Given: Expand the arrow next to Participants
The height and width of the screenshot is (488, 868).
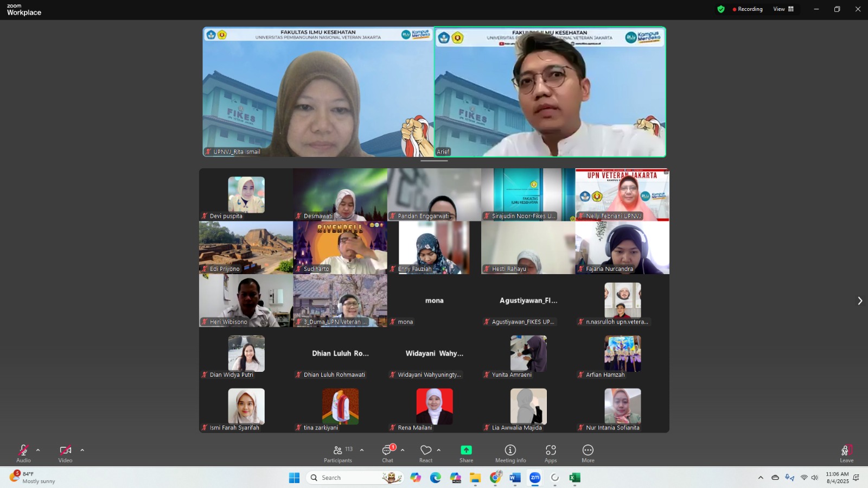Looking at the screenshot, I should tap(362, 450).
